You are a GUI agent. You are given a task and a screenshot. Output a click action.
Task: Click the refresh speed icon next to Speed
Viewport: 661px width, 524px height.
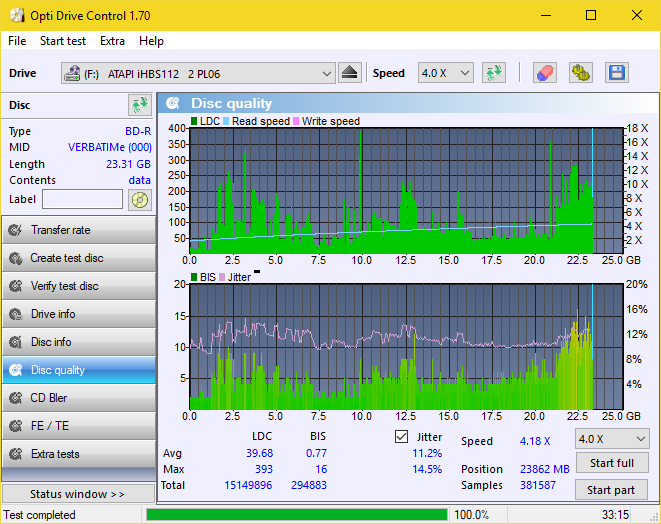pos(494,73)
